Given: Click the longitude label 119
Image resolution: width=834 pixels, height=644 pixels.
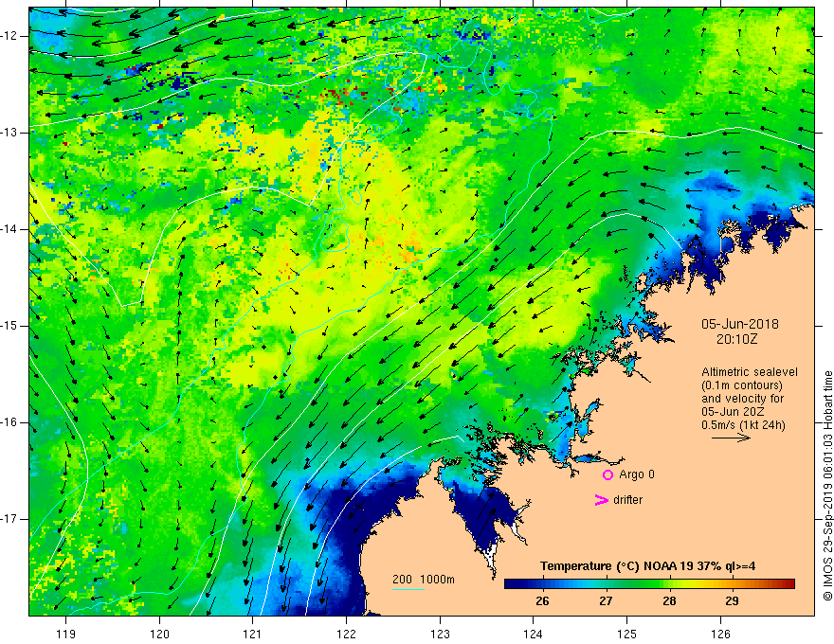Looking at the screenshot, I should (66, 634).
